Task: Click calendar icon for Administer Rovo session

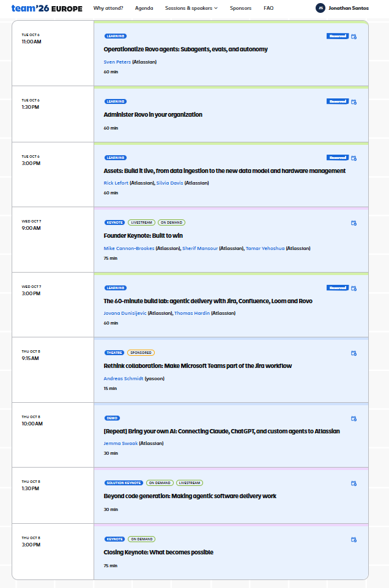Action: point(354,101)
